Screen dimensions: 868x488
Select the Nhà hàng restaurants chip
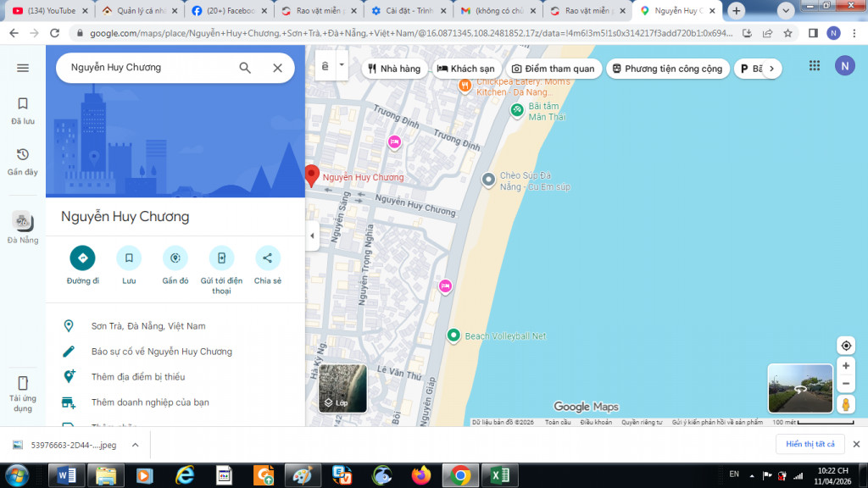(x=394, y=69)
